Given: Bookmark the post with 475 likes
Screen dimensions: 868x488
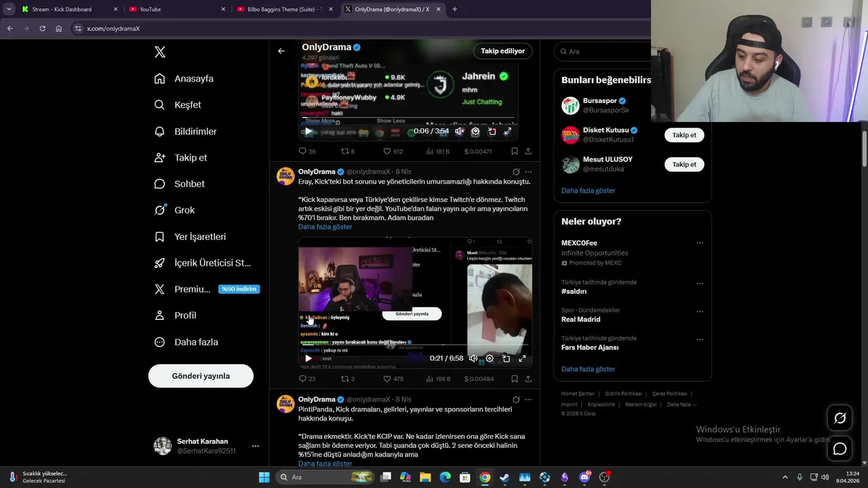Looking at the screenshot, I should pyautogui.click(x=515, y=379).
